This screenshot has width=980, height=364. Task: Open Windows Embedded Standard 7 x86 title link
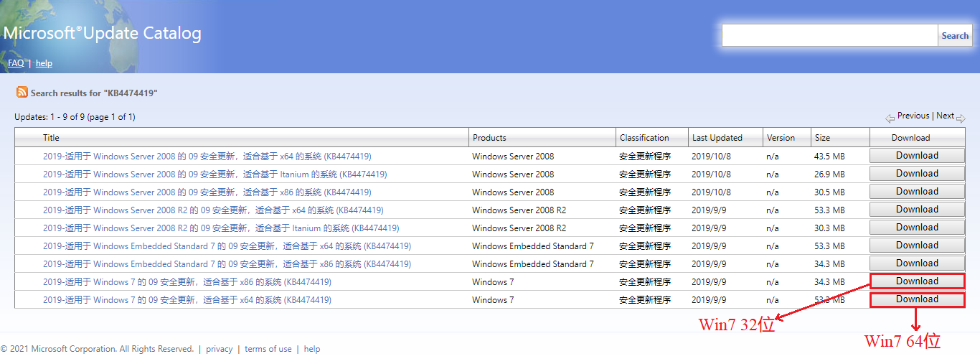(x=227, y=264)
